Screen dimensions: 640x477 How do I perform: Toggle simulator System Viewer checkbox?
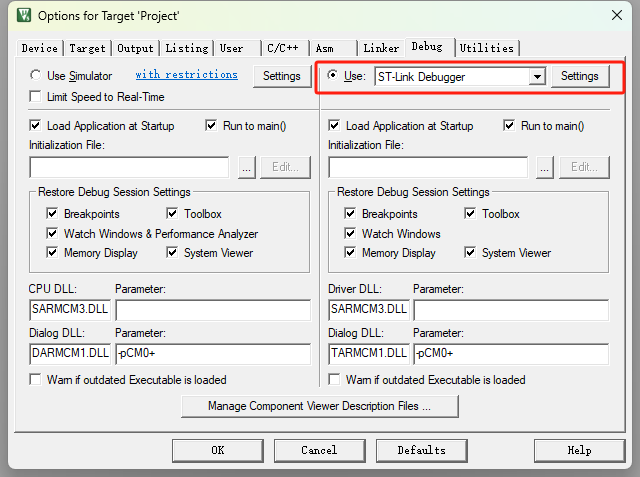point(172,252)
